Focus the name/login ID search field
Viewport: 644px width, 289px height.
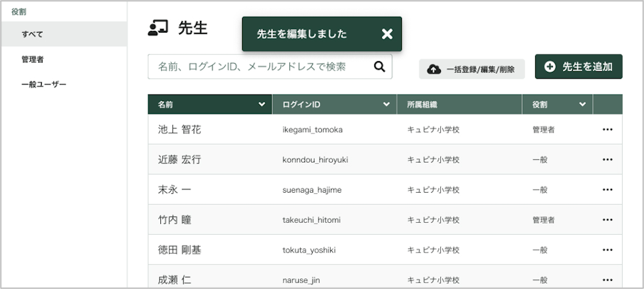270,67
